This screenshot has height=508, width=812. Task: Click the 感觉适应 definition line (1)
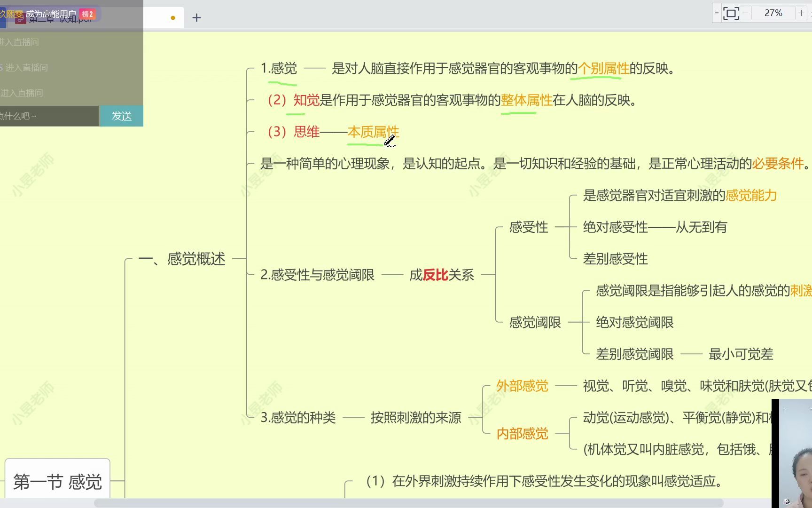(544, 481)
